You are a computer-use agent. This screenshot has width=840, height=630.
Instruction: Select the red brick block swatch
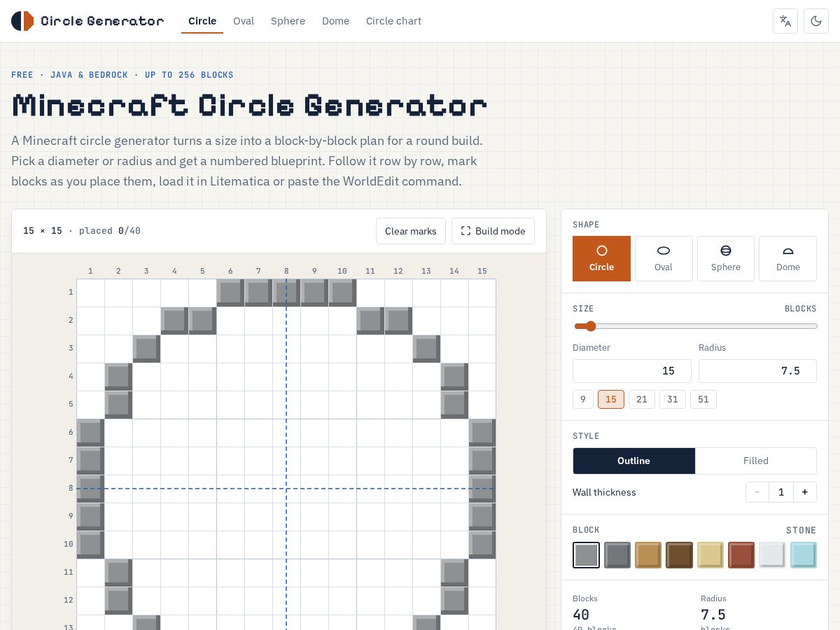point(741,555)
